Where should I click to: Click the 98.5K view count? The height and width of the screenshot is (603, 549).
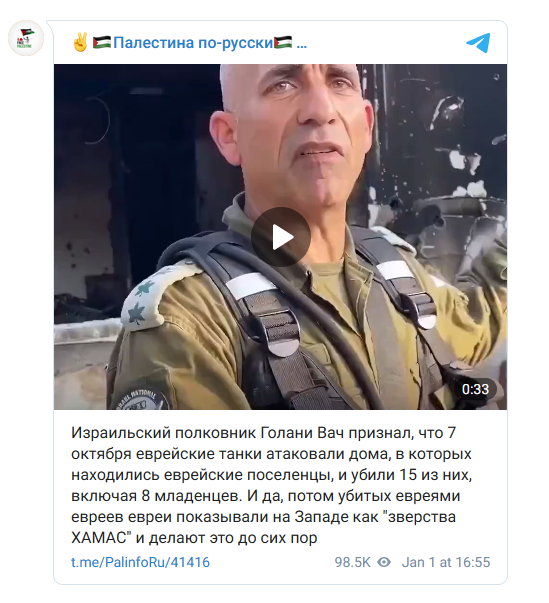point(352,562)
